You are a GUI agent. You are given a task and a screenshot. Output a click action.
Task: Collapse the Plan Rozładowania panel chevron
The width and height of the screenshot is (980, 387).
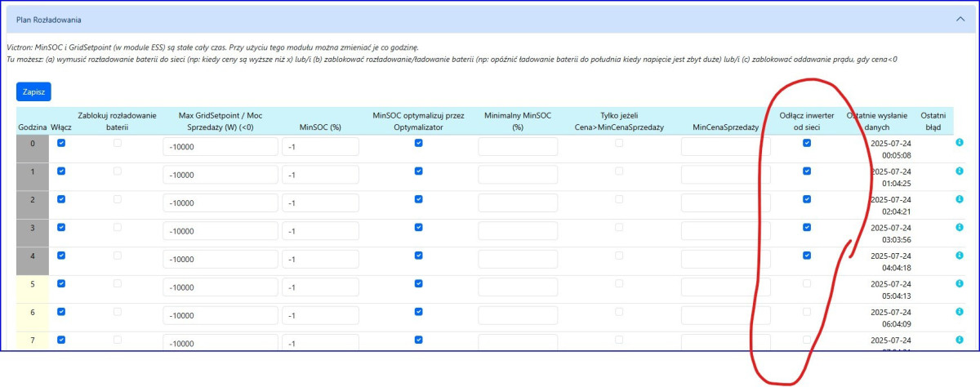coord(960,18)
